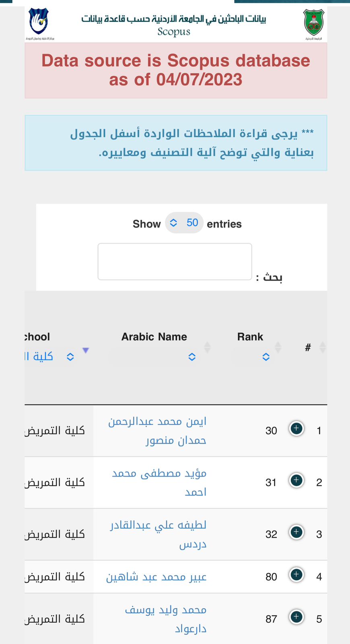The height and width of the screenshot is (644, 350).
Task: Open the Show 50 entries dropdown
Action: pyautogui.click(x=184, y=223)
